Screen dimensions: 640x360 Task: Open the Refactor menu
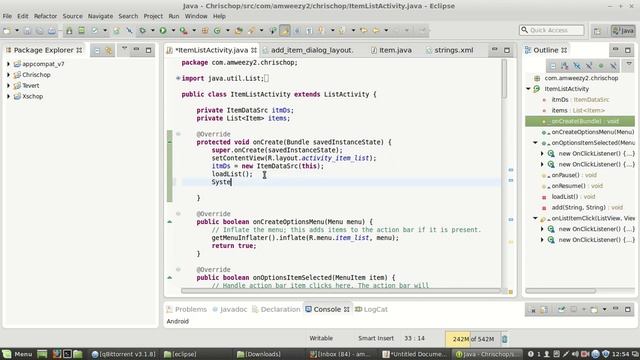pyautogui.click(x=45, y=16)
